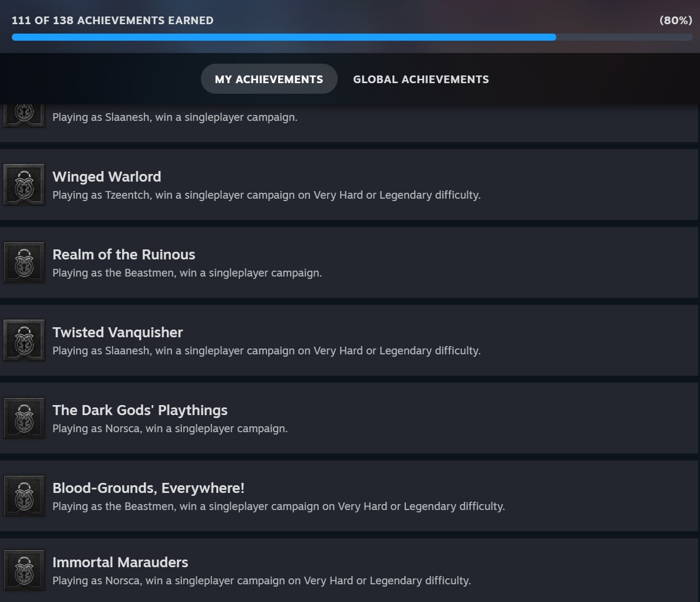
Task: Click the (80%) completion percentage
Action: (x=676, y=21)
